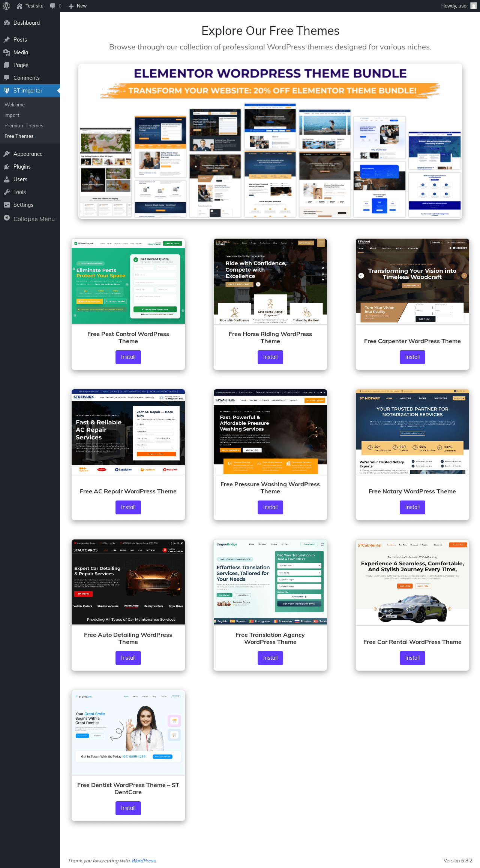Click the New text in admin bar
Image resolution: width=480 pixels, height=868 pixels.
pyautogui.click(x=82, y=6)
